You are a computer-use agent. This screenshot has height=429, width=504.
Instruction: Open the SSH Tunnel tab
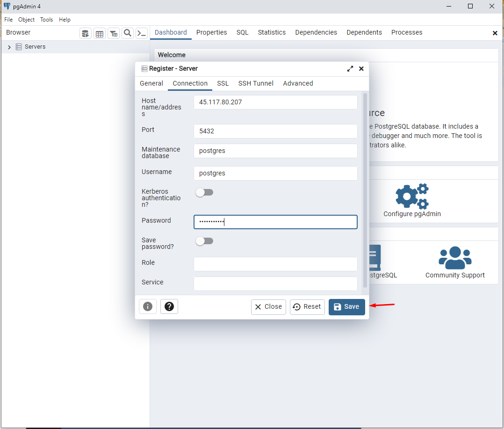(x=256, y=84)
